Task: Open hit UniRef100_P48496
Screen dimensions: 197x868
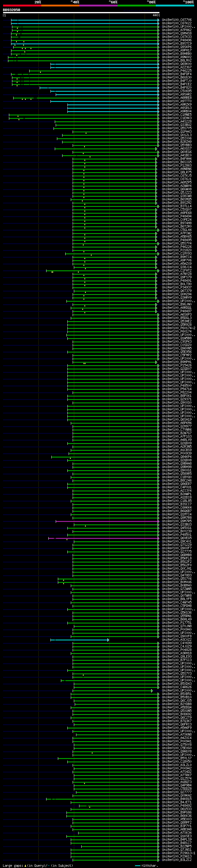Action: point(176,40)
